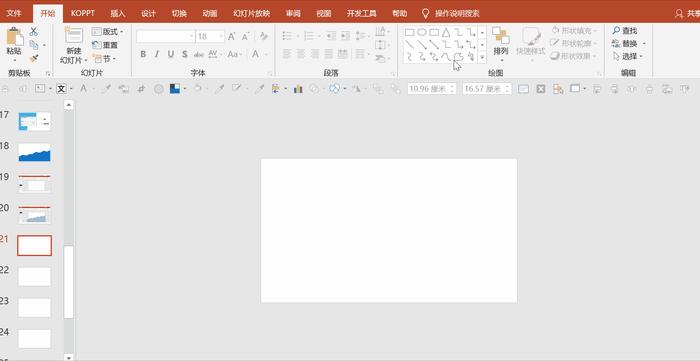Screen dimensions: 700x361
Task: Click the New Slide icon
Action: pos(74,36)
